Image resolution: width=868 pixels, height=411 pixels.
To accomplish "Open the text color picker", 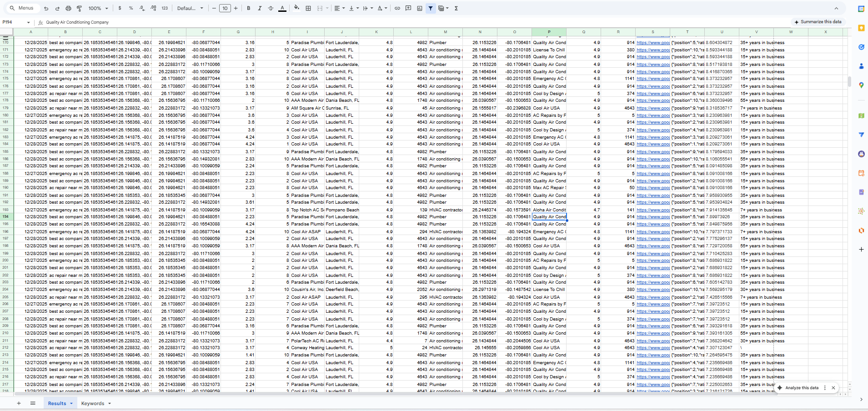I will click(282, 8).
